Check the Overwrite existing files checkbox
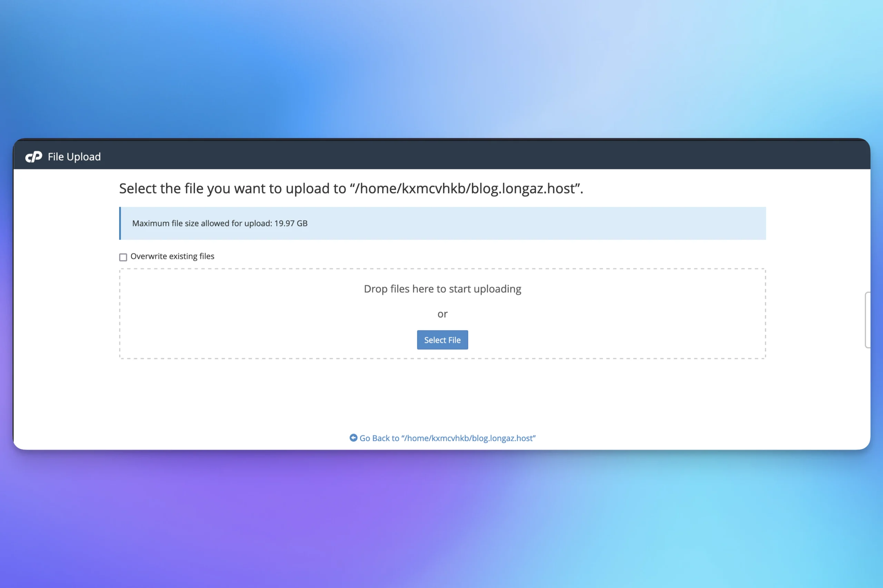This screenshot has width=883, height=588. coord(123,257)
